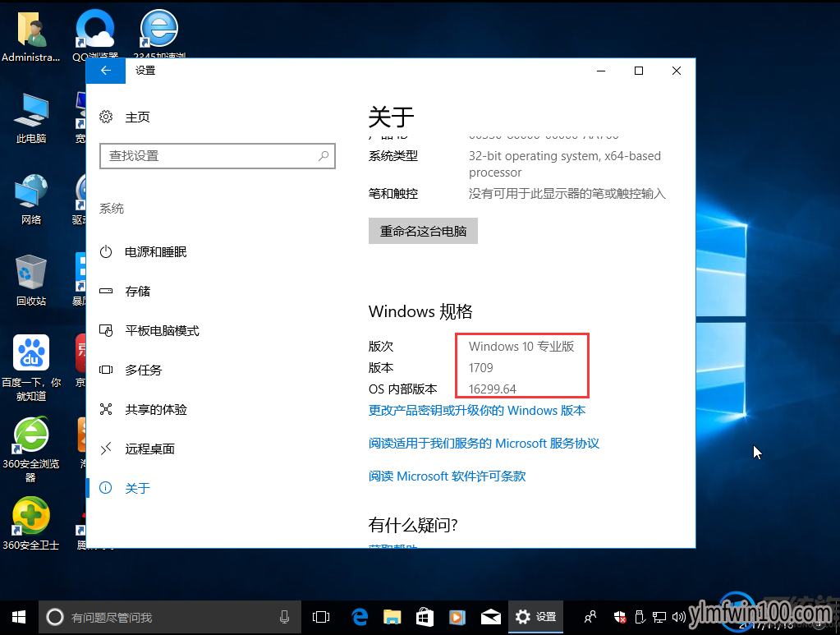Select the Administrator desktop folder icon
This screenshot has height=635, width=840.
[x=31, y=36]
